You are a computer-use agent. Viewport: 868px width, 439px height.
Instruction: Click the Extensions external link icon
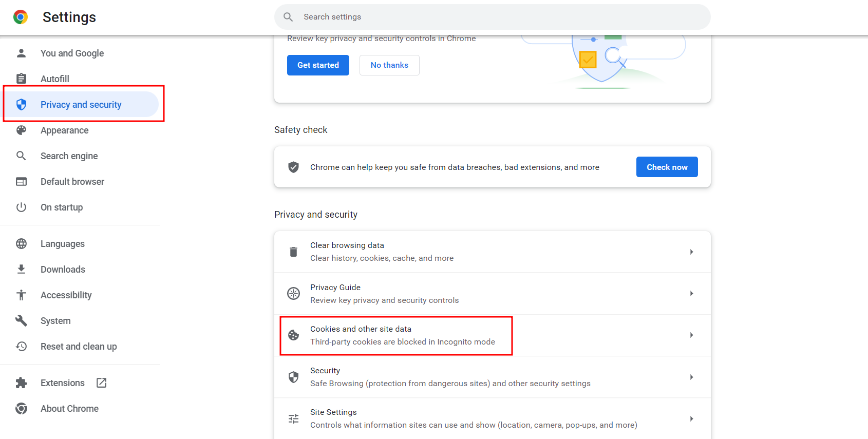(x=102, y=383)
